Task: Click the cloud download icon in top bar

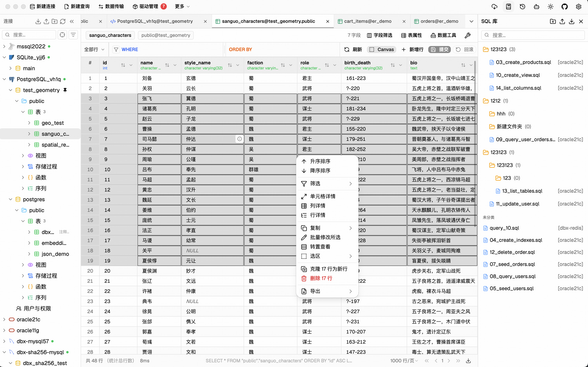Action: pyautogui.click(x=494, y=7)
